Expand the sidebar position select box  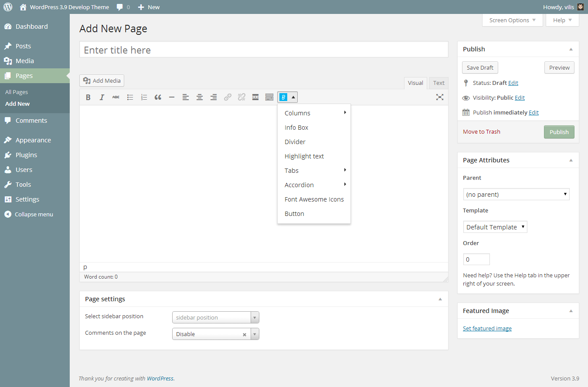pyautogui.click(x=215, y=317)
